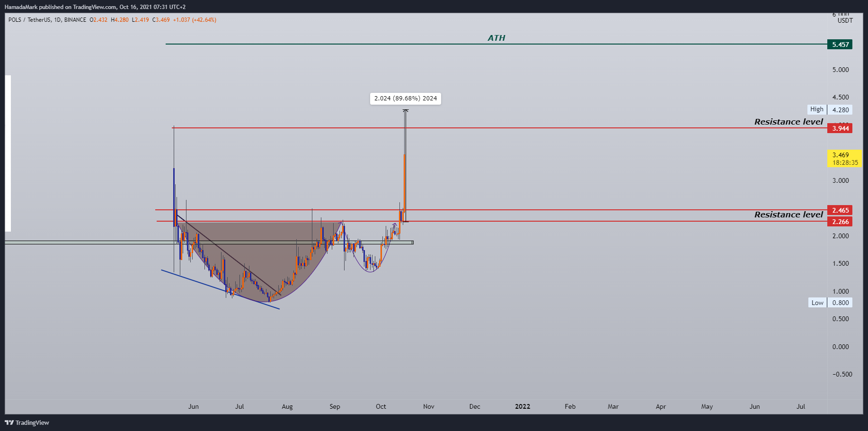
Task: Click the High 4.280 label
Action: [830, 109]
